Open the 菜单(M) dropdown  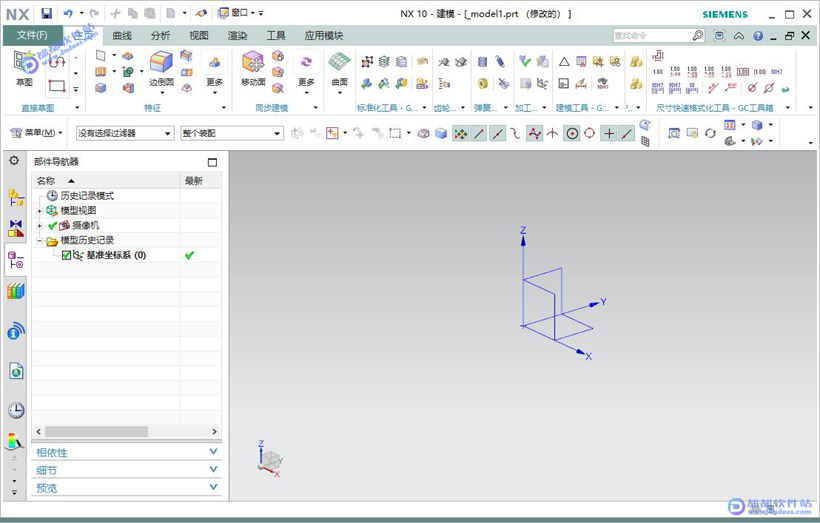[x=36, y=133]
